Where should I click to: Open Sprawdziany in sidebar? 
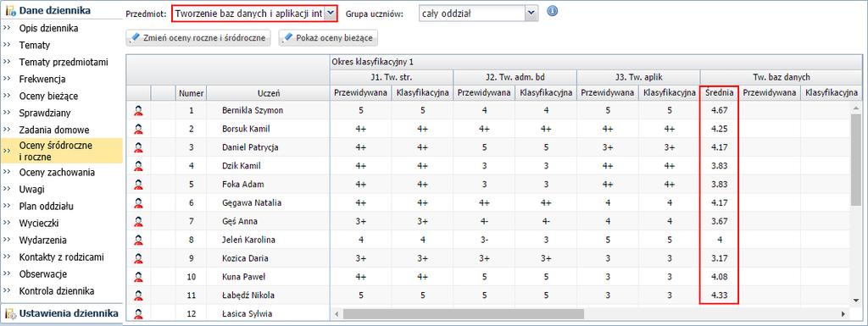pos(45,113)
